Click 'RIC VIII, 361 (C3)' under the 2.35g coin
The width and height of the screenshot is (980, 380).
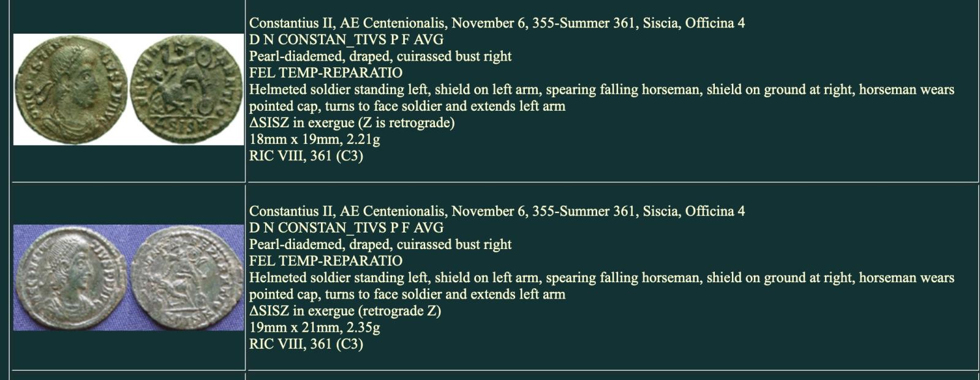tap(306, 344)
